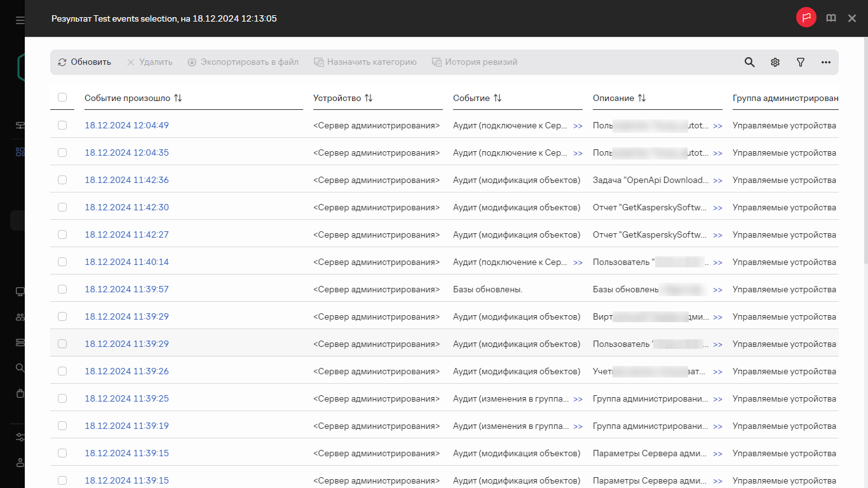Open event link 18.12.2024 11:40:14
The width and height of the screenshot is (868, 488).
coord(126,262)
